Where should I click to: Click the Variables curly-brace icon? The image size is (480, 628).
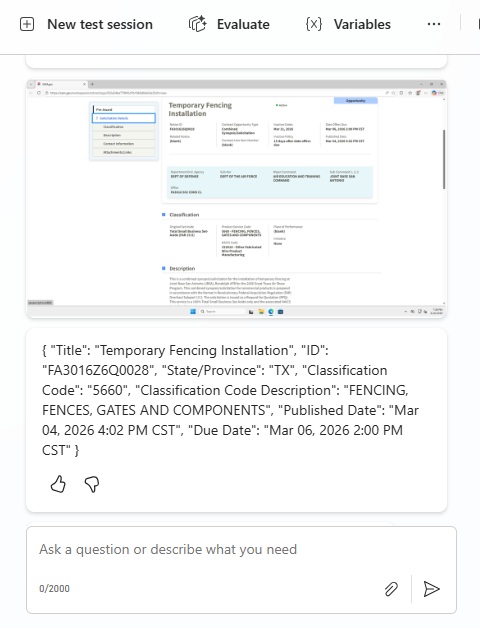(x=313, y=24)
